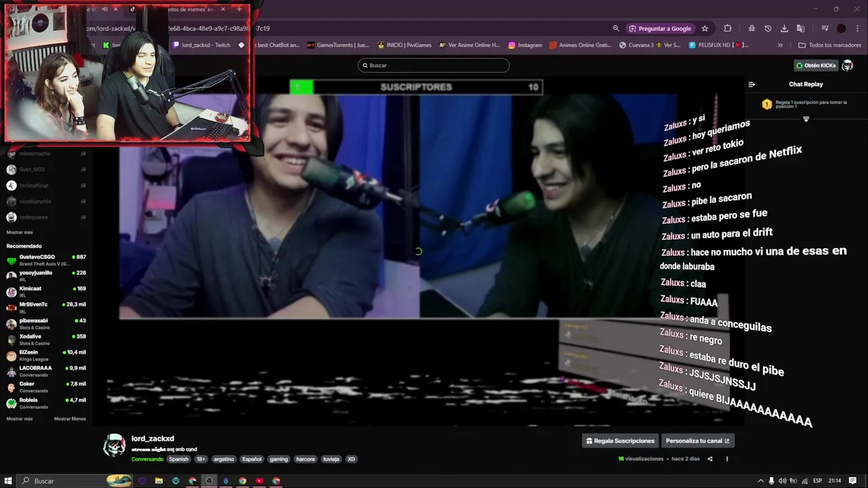Open Chrome three-dot menu

(856, 28)
